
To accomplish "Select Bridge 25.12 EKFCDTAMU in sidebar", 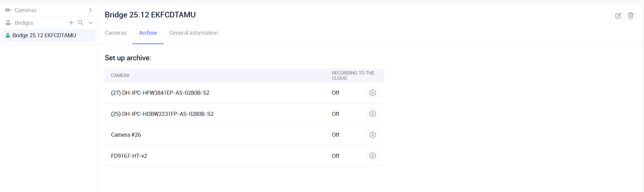I will 44,35.
